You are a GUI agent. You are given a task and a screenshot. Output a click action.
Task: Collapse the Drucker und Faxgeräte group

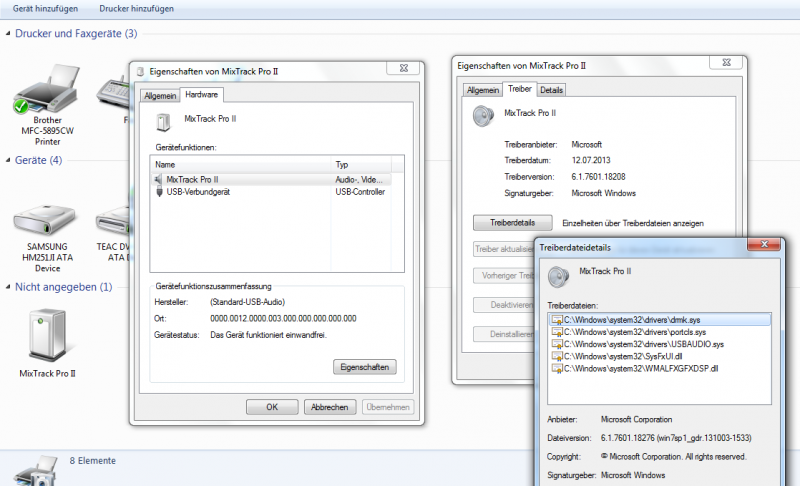pyautogui.click(x=8, y=34)
